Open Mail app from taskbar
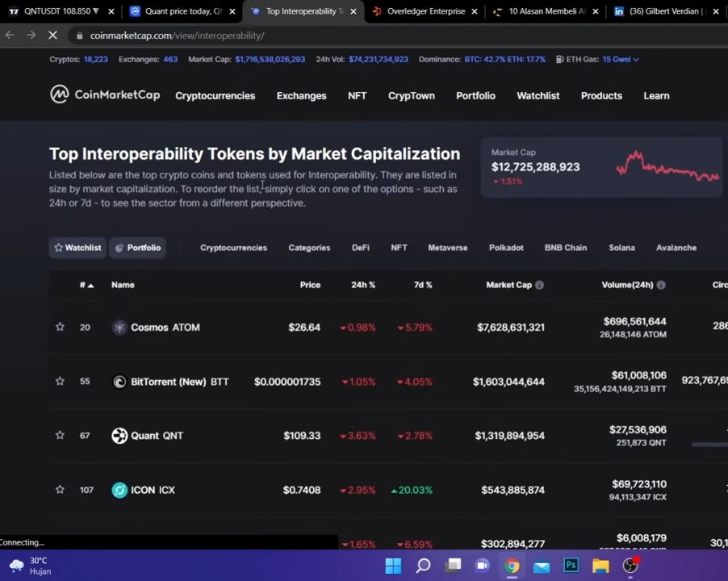This screenshot has height=581, width=728. pyautogui.click(x=542, y=566)
